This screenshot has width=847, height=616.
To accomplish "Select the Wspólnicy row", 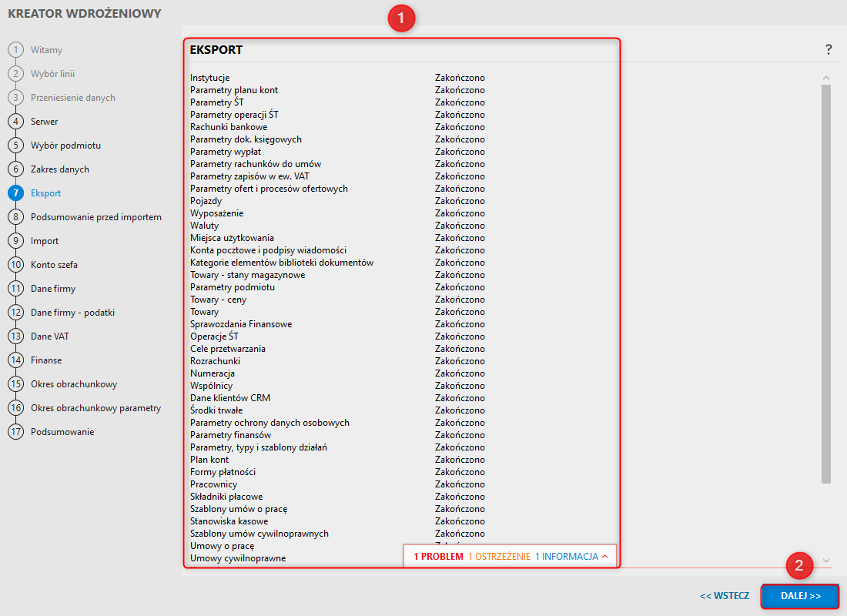I will (x=337, y=386).
